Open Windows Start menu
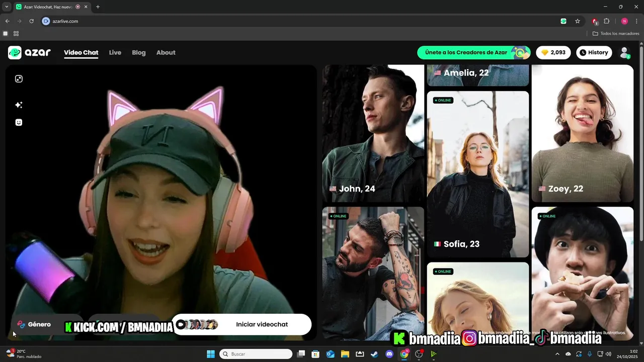644x362 pixels. pos(211,354)
